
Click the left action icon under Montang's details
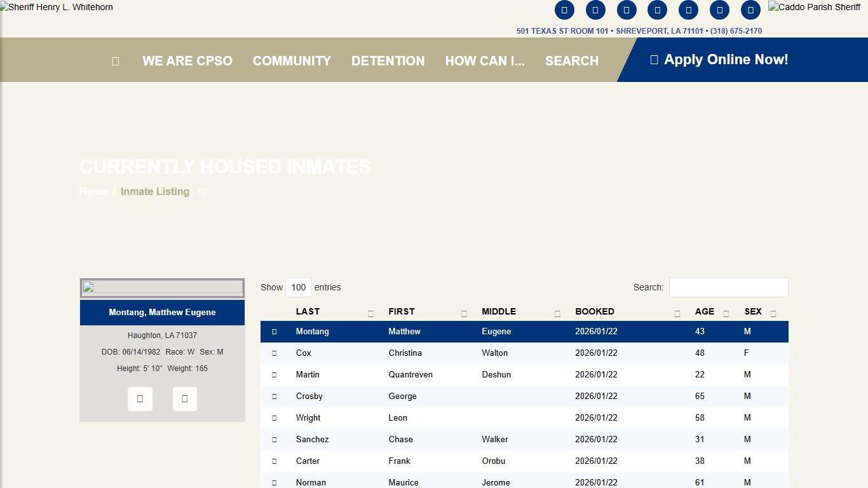(x=140, y=398)
